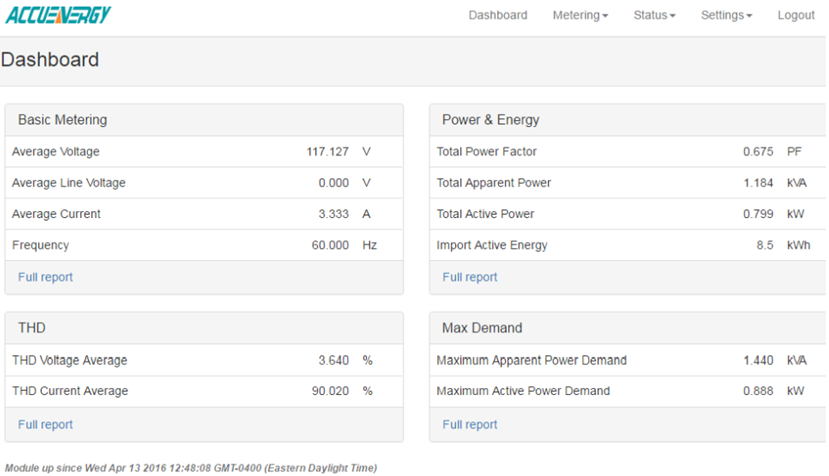Viewport: 829px width, 476px height.
Task: Click the Basic Metering panel heading
Action: tap(62, 120)
